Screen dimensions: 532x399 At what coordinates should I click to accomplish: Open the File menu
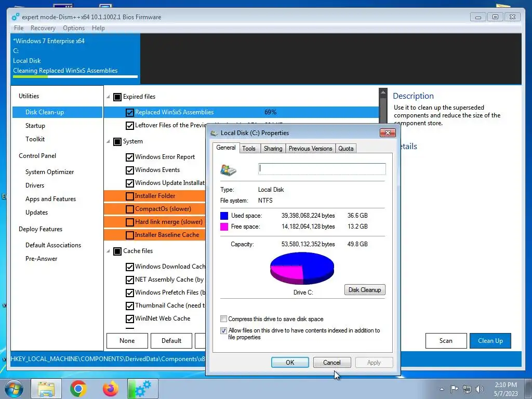click(19, 28)
